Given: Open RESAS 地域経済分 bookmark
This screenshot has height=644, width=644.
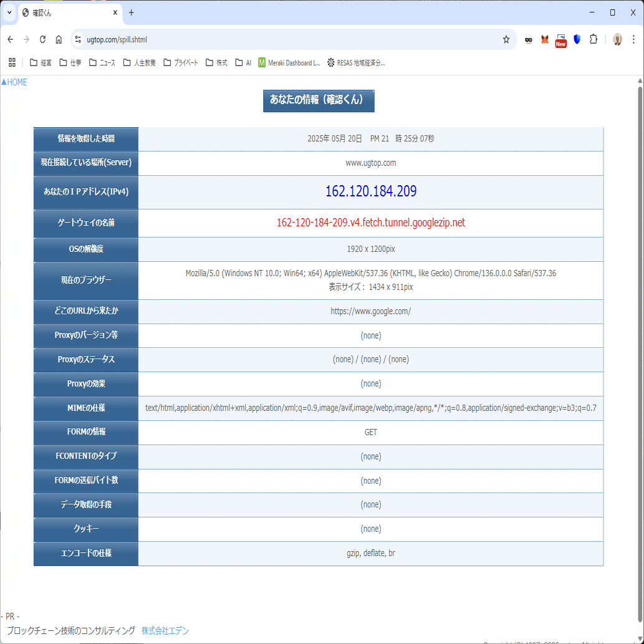Looking at the screenshot, I should (x=356, y=62).
